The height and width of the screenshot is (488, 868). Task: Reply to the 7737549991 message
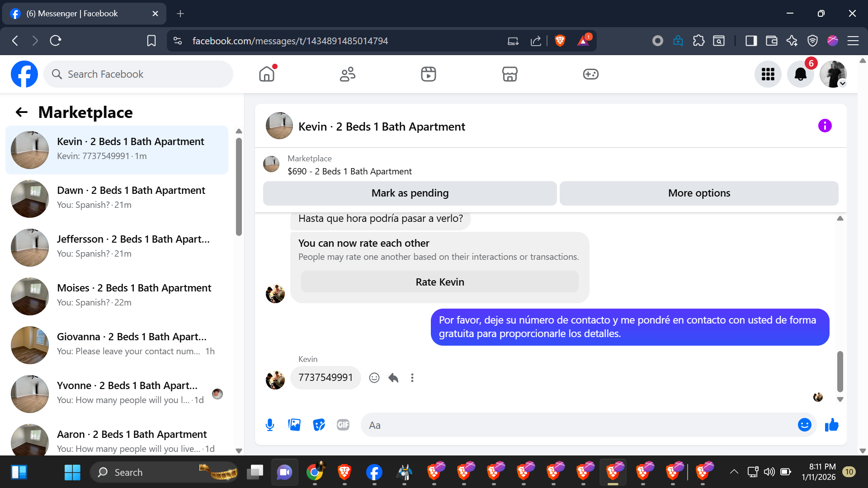click(393, 378)
